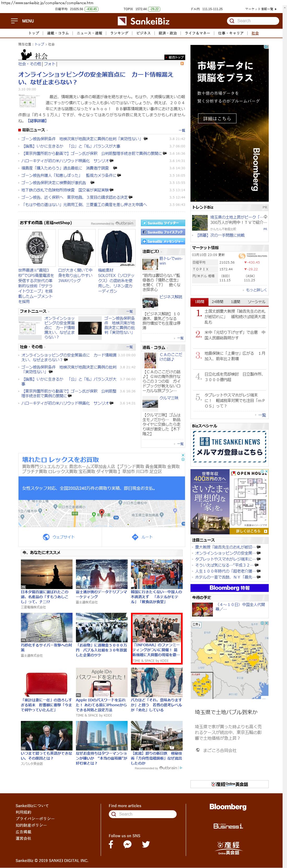This screenshot has height=868, width=287.
Task: Expand フォトニュース 一覧 link
Action: (129, 311)
